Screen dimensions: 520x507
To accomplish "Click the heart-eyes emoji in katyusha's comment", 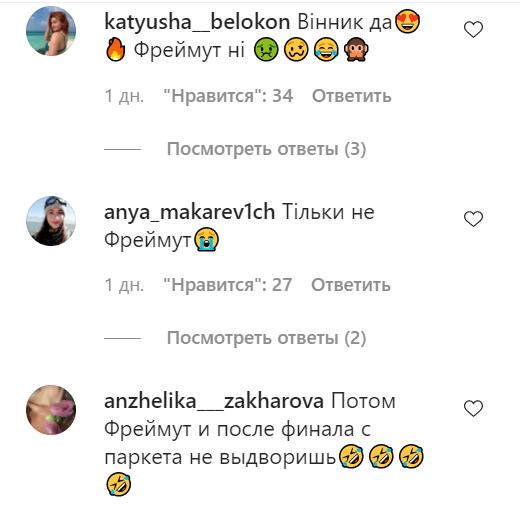I will point(407,21).
